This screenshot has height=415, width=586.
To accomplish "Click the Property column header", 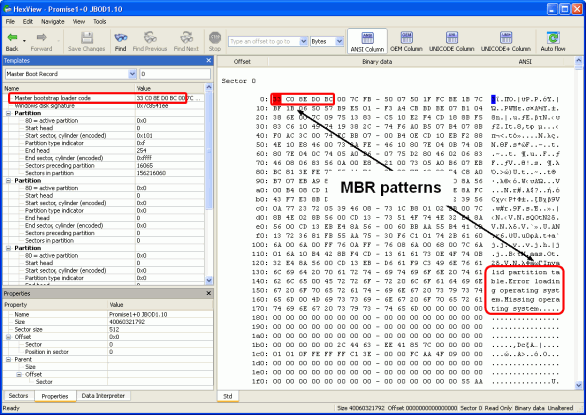I will pyautogui.click(x=55, y=305).
